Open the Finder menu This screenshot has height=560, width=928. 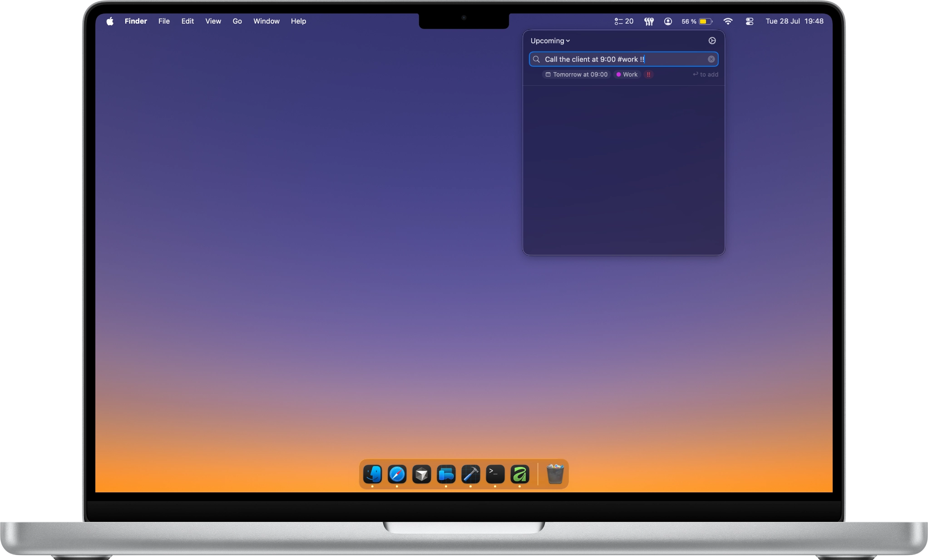click(x=136, y=21)
